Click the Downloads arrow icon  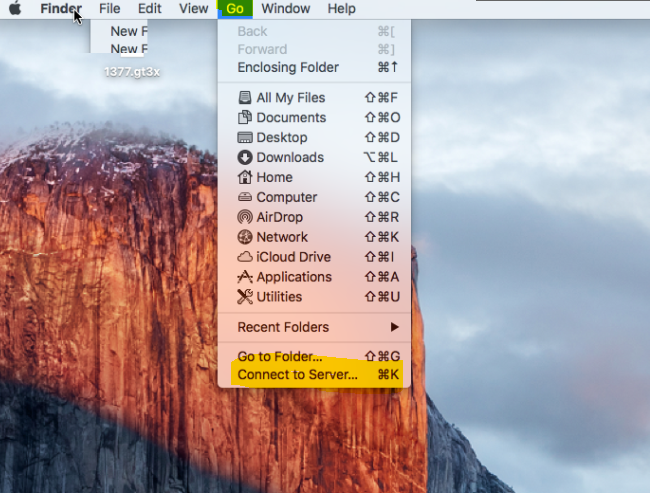click(244, 157)
